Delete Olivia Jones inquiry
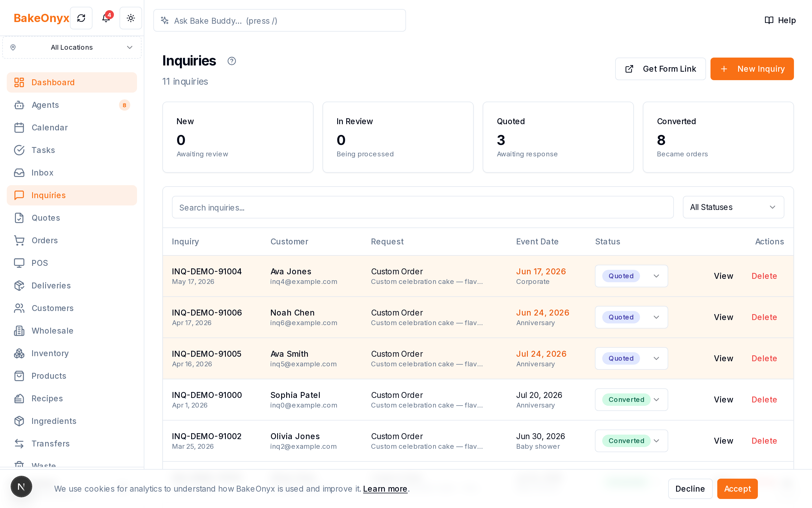The image size is (812, 508). click(x=764, y=441)
